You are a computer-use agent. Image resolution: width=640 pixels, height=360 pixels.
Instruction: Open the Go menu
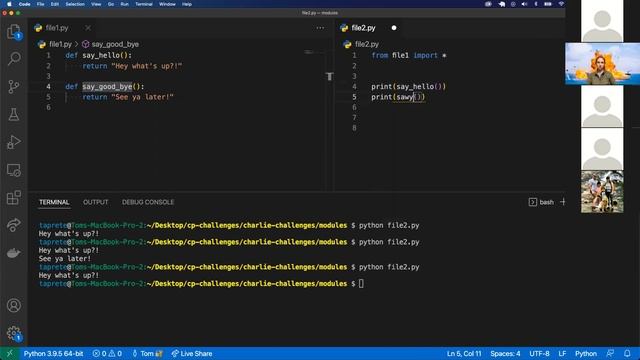(x=111, y=4)
